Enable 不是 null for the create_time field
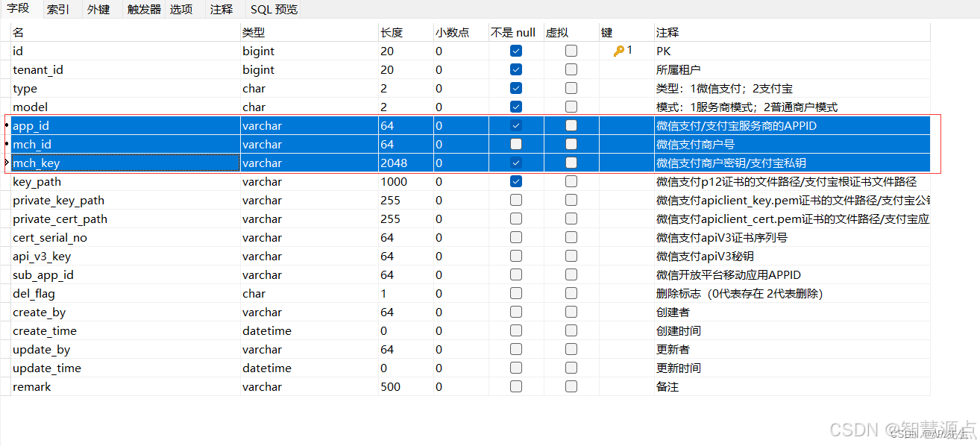Screen dimensions: 980x446 [x=515, y=330]
